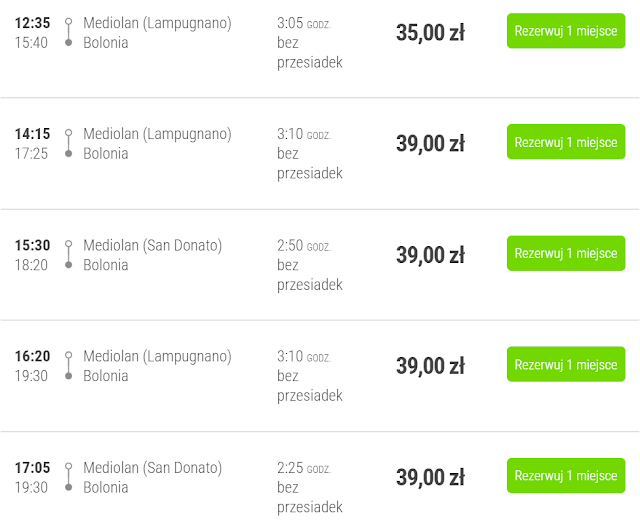Click the 2:50 godz. trip duration

303,245
